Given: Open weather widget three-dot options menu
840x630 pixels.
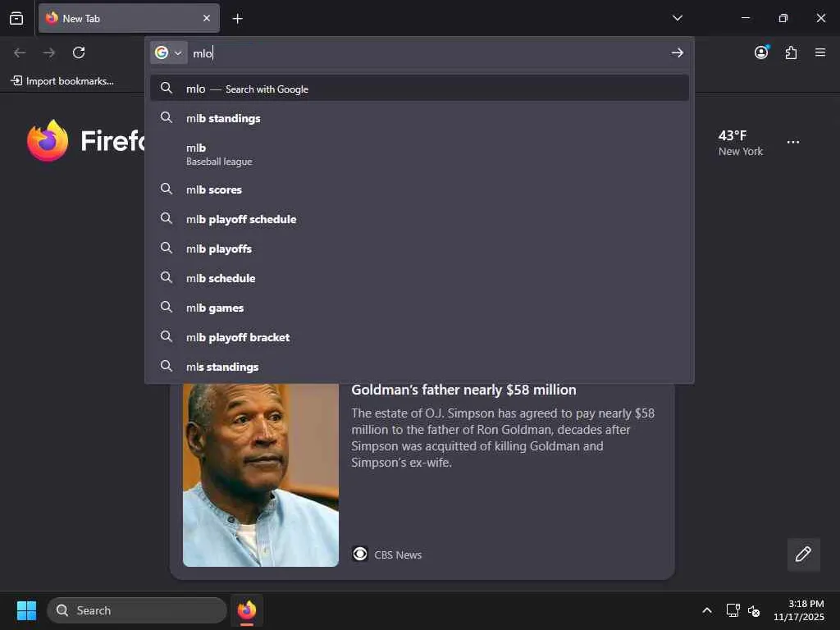Looking at the screenshot, I should (x=793, y=142).
